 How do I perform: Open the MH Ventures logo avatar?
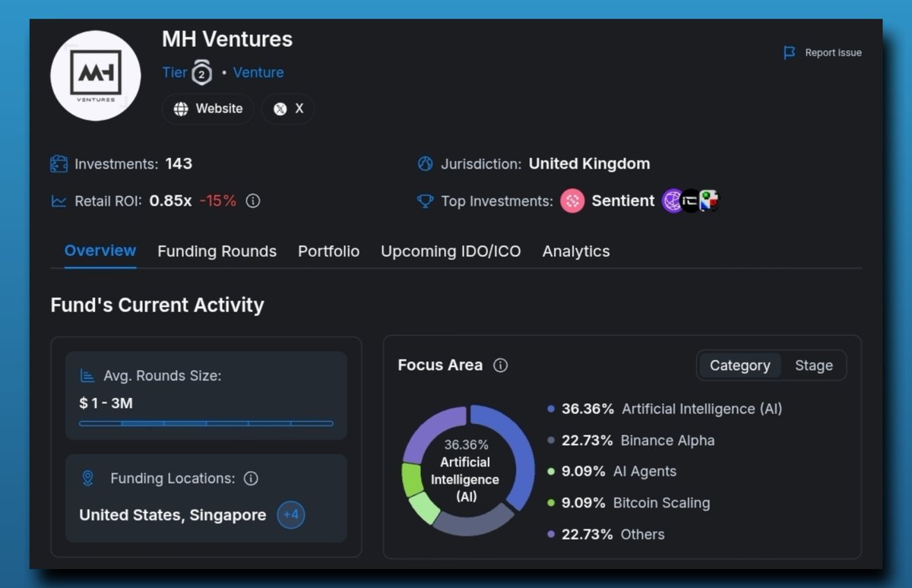pyautogui.click(x=96, y=75)
